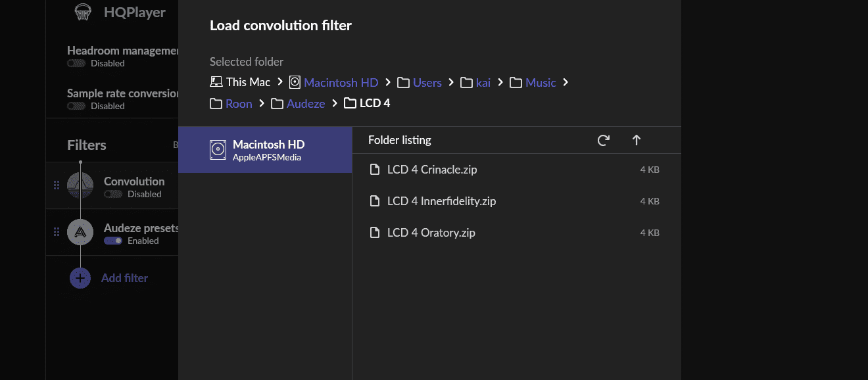Image resolution: width=868 pixels, height=380 pixels.
Task: Choose LCD 4 Innerfidelity.zip file
Action: (x=441, y=201)
